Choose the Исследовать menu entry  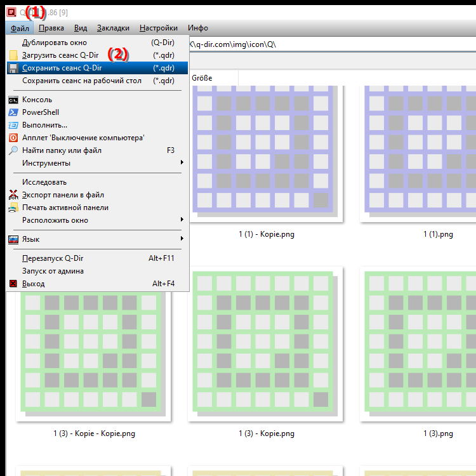[98, 182]
